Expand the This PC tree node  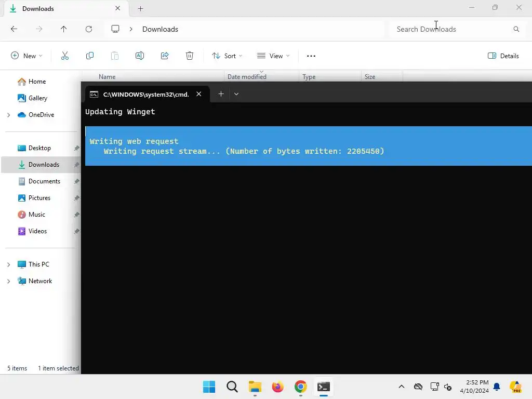9,264
